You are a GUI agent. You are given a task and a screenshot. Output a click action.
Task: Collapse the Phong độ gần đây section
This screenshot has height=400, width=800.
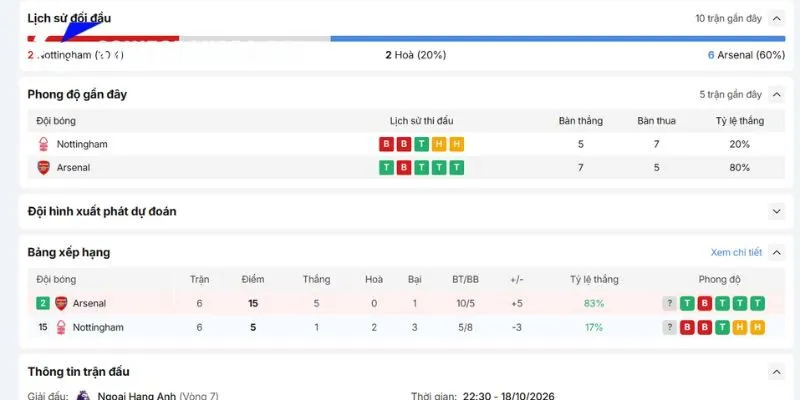(777, 94)
